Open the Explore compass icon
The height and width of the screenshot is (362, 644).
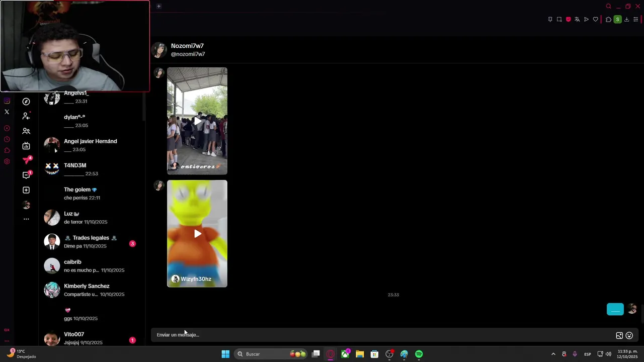[26, 102]
